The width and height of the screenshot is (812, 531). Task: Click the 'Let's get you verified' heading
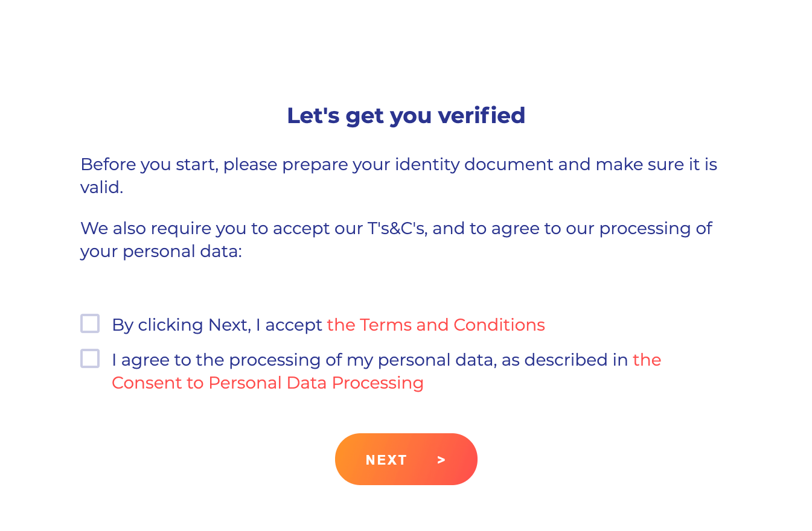pyautogui.click(x=406, y=115)
